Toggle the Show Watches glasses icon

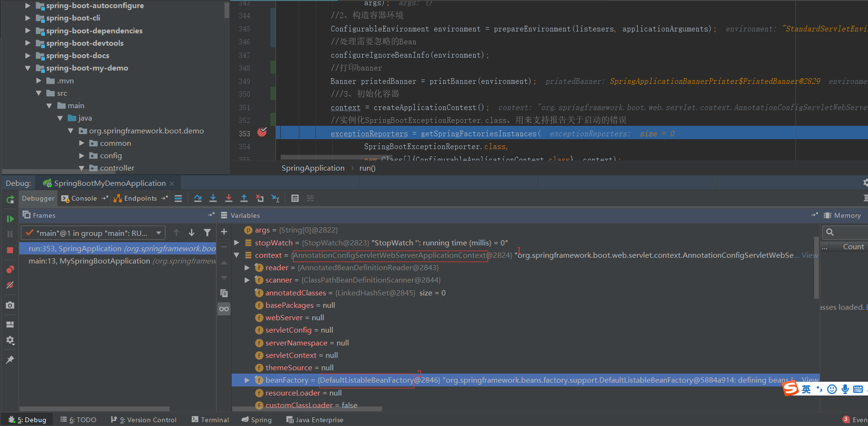tap(224, 309)
